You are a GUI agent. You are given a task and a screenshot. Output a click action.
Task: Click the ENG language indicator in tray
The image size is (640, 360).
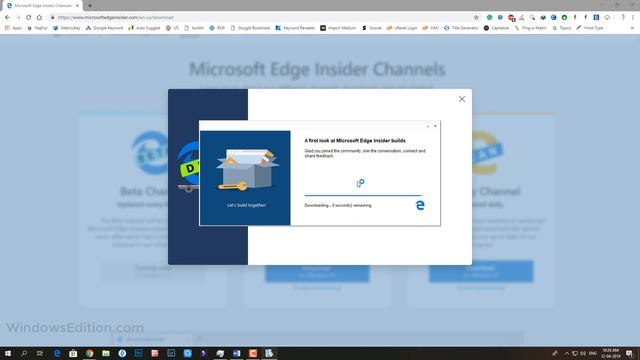593,353
